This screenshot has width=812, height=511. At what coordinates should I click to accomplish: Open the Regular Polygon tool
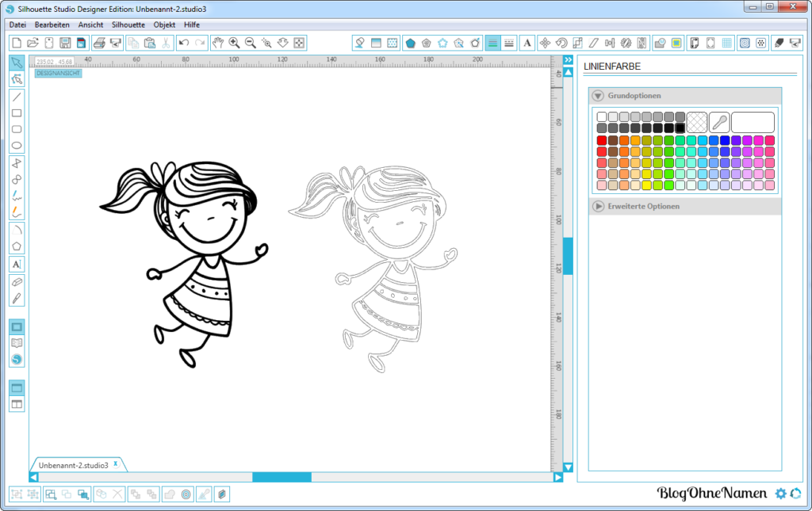tap(17, 246)
